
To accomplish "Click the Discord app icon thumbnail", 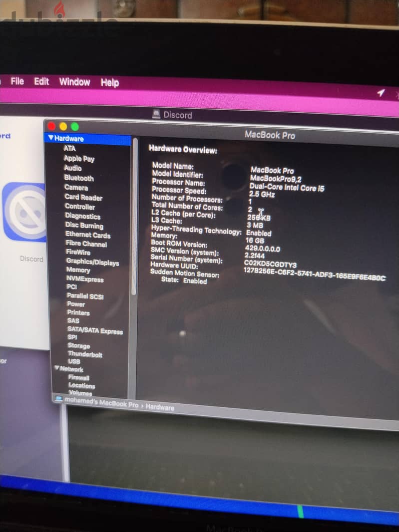I will pos(24,213).
